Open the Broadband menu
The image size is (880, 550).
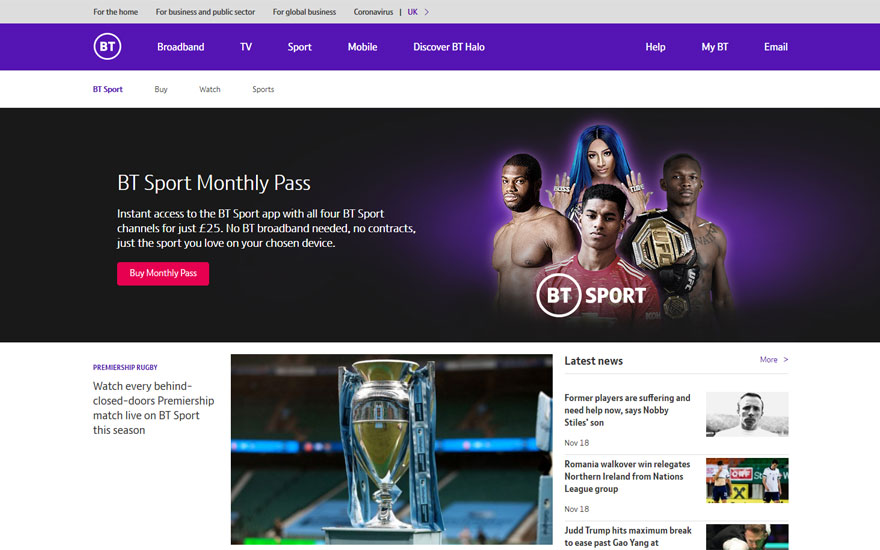181,47
